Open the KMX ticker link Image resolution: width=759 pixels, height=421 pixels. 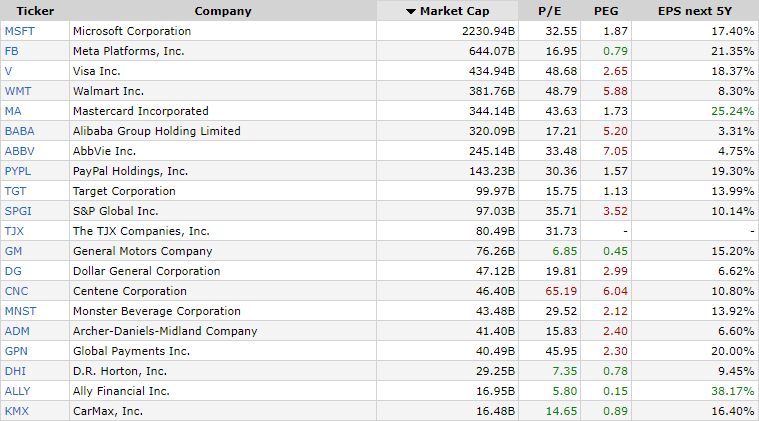pos(17,411)
